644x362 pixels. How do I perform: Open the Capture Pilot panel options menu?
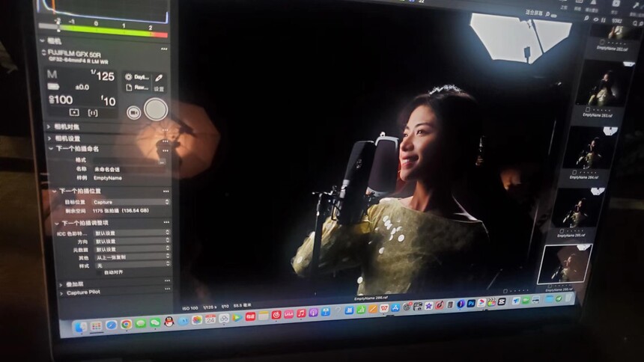pos(168,289)
